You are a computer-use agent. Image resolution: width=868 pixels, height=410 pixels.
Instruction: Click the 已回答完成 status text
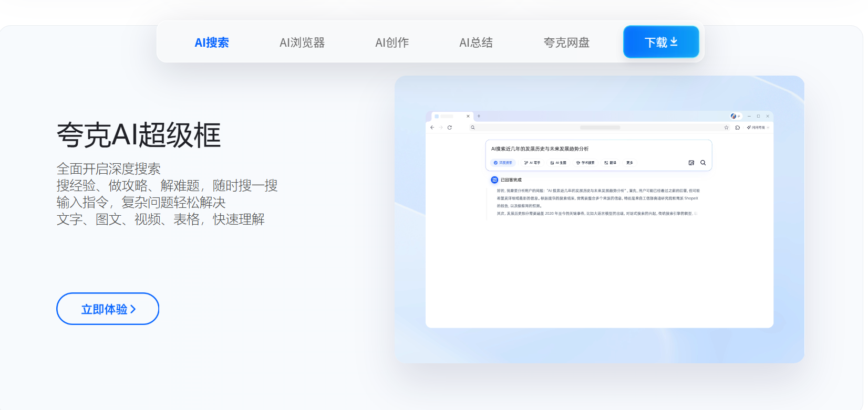pyautogui.click(x=511, y=180)
